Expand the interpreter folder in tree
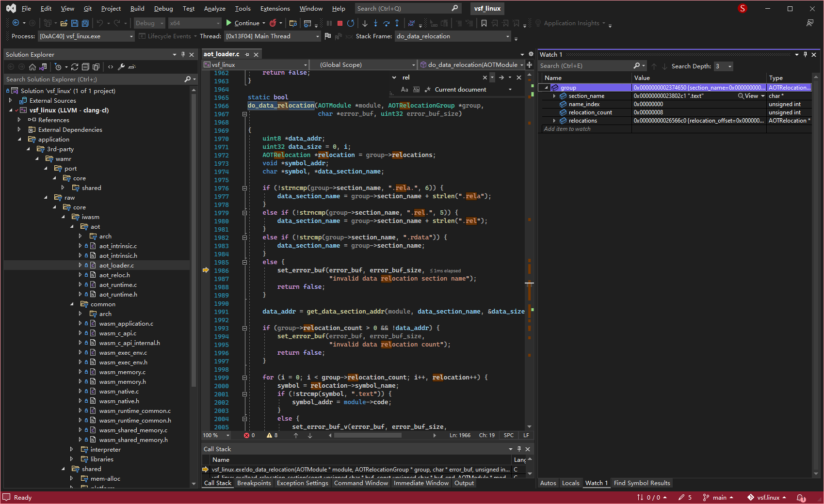824x504 pixels. click(72, 450)
